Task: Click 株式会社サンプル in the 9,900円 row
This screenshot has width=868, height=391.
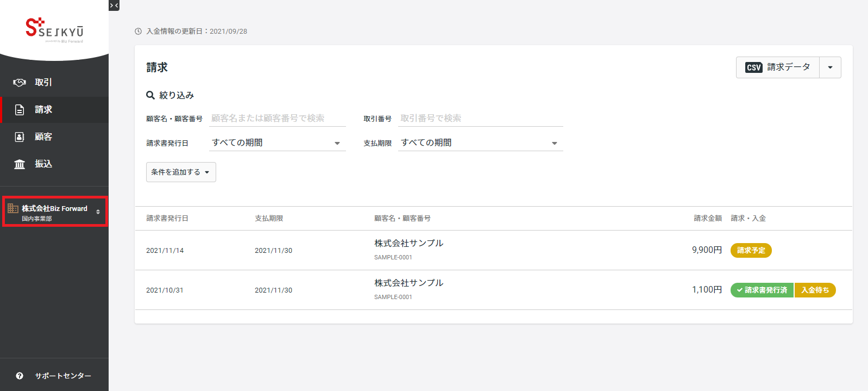Action: [408, 243]
